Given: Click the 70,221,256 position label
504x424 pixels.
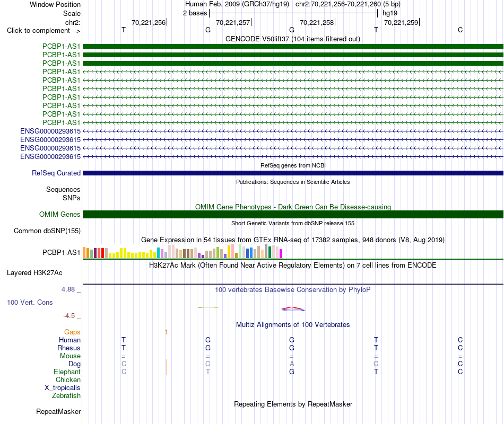Looking at the screenshot, I should (149, 22).
